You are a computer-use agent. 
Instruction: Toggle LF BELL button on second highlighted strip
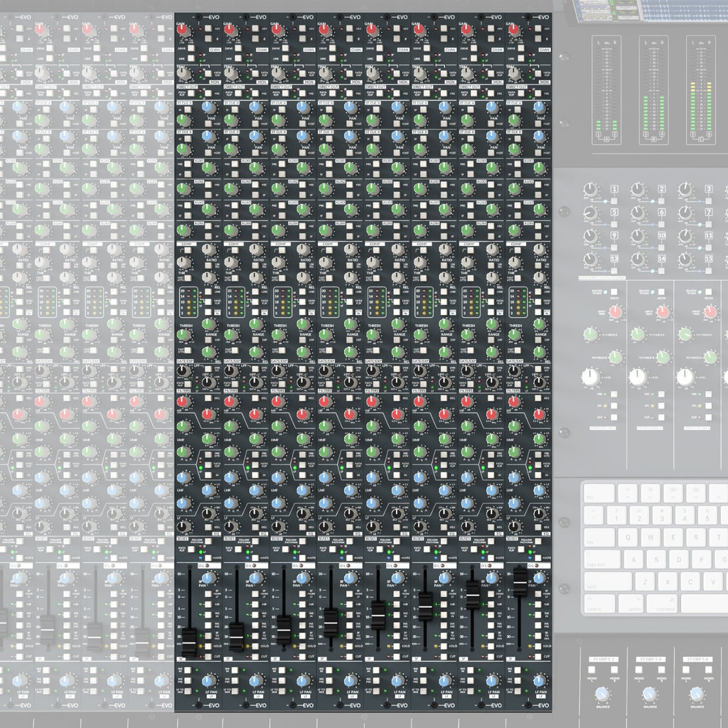pyautogui.click(x=255, y=527)
